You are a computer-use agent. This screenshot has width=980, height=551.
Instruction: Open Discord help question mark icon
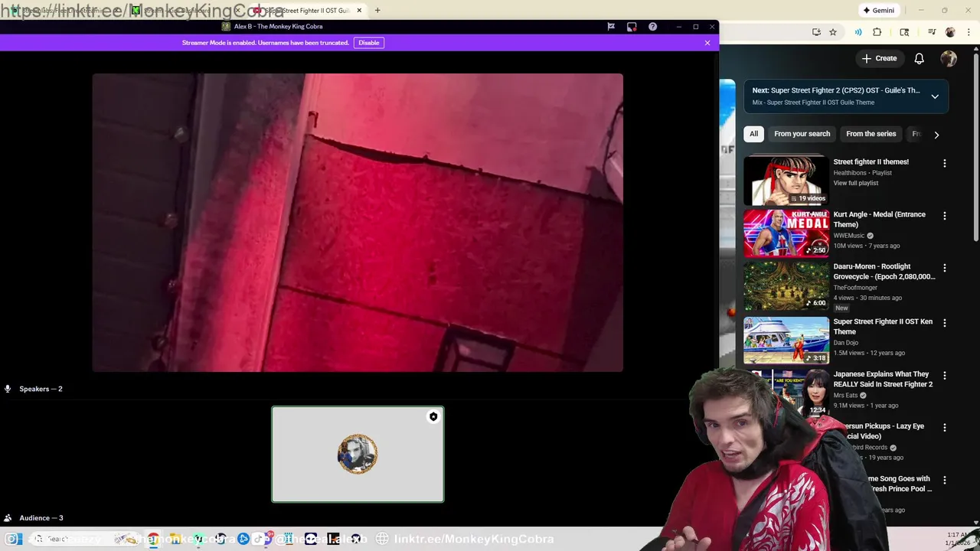[x=652, y=27]
